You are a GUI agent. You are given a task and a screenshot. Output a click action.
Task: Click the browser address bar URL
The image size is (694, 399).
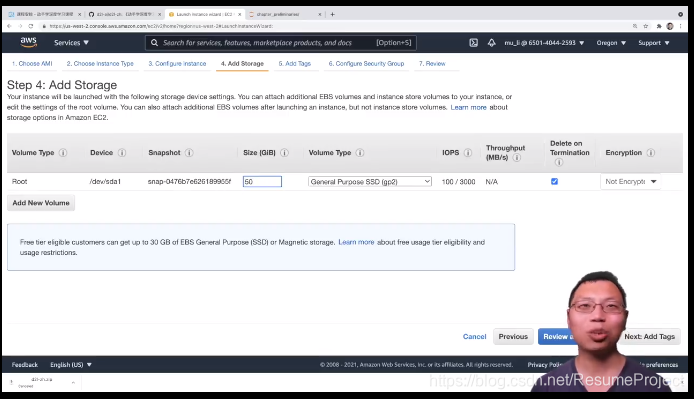[161, 26]
